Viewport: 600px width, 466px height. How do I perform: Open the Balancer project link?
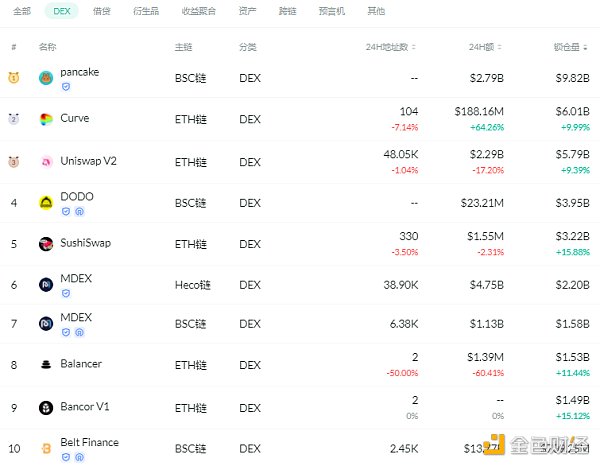(x=81, y=364)
